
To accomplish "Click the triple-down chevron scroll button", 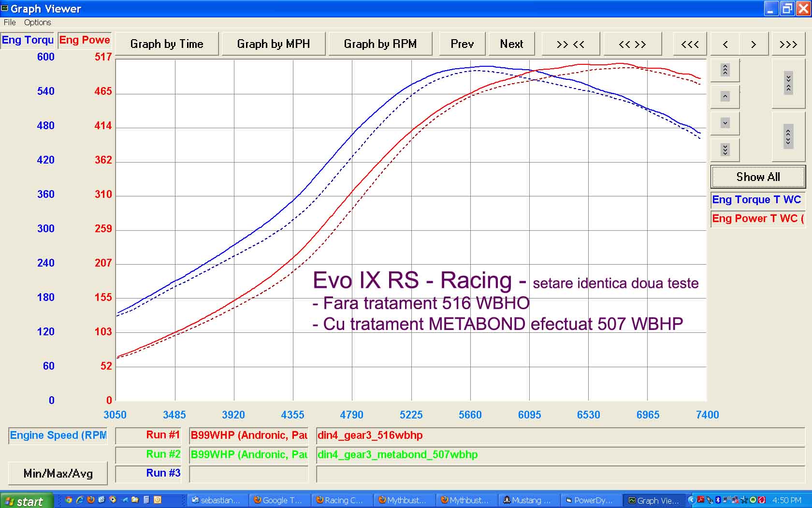I will (x=725, y=149).
